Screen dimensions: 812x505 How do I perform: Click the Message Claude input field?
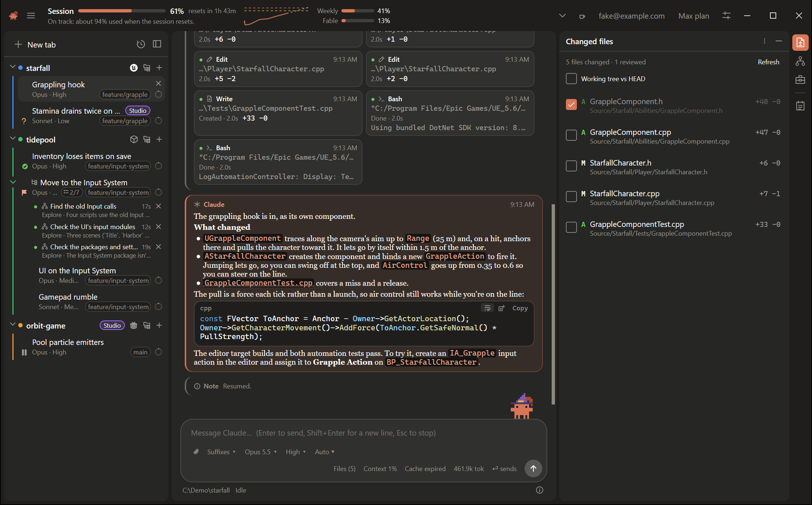pos(363,433)
